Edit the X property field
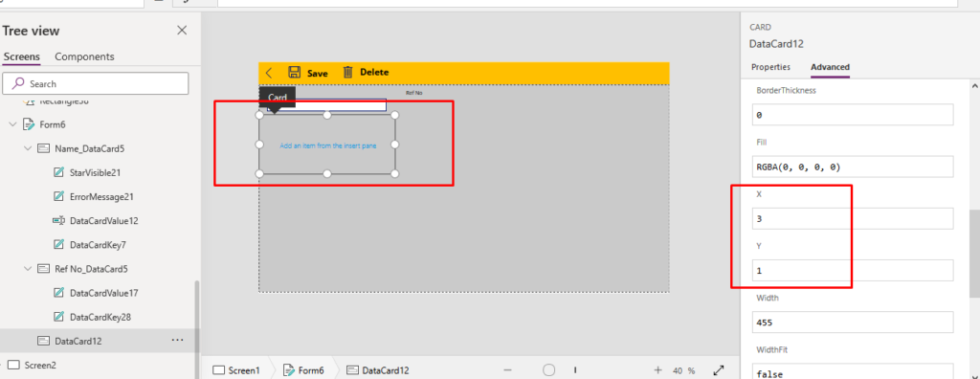This screenshot has height=379, width=980. point(853,219)
